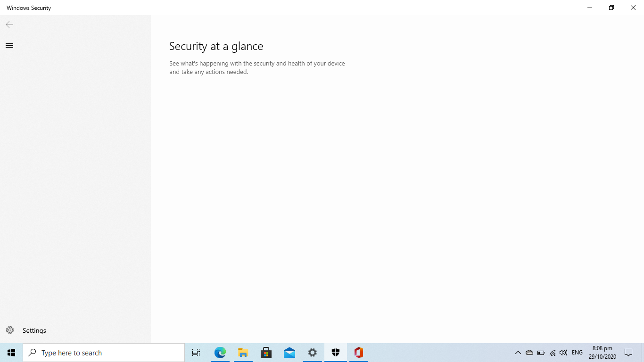Open Microsoft Store from the taskbar
Viewport: 644px width, 362px height.
pos(266,353)
